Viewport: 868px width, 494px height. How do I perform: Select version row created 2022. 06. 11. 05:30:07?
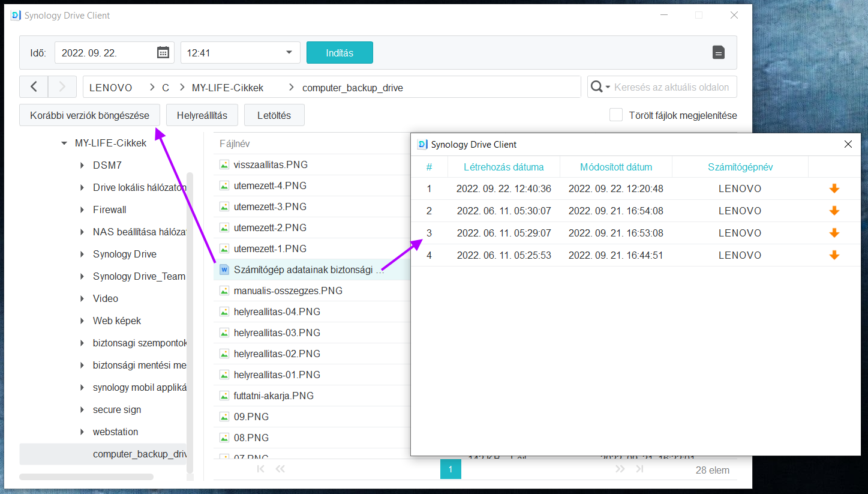click(636, 211)
